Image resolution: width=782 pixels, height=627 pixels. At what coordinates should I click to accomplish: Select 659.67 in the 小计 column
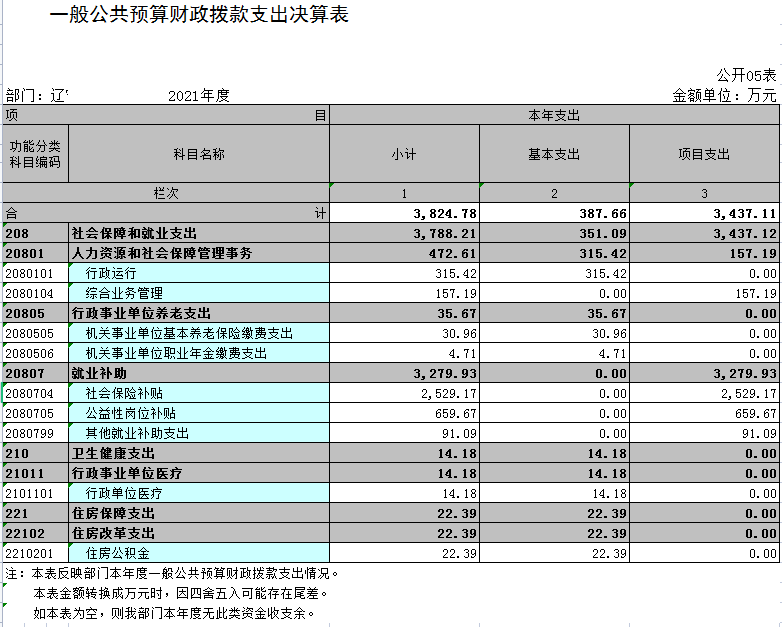pyautogui.click(x=404, y=413)
